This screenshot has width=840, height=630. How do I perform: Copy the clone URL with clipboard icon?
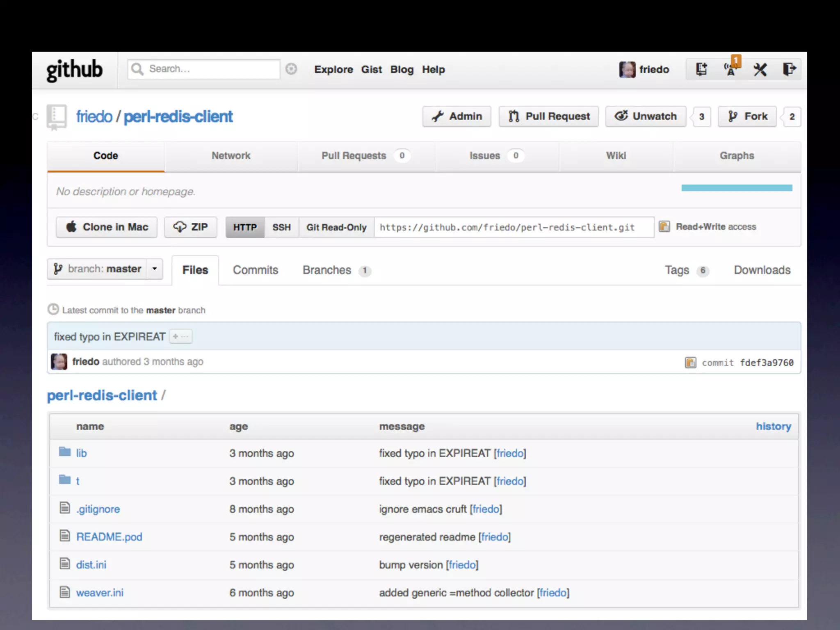(664, 226)
